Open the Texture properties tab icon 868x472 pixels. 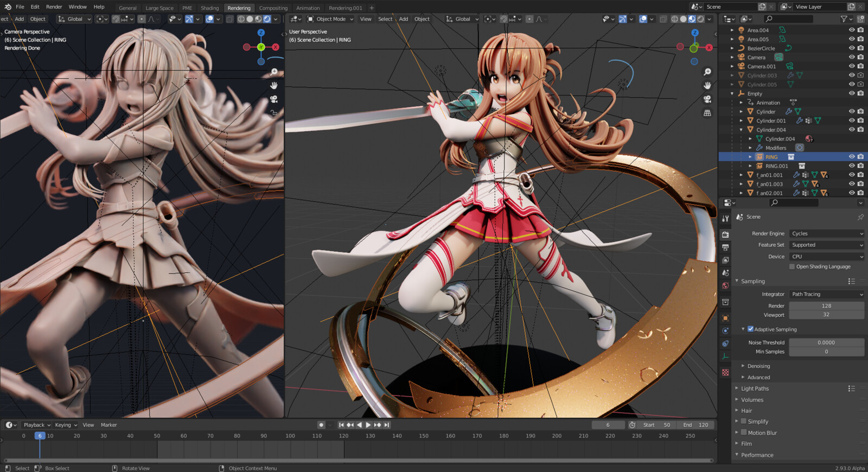coord(725,373)
